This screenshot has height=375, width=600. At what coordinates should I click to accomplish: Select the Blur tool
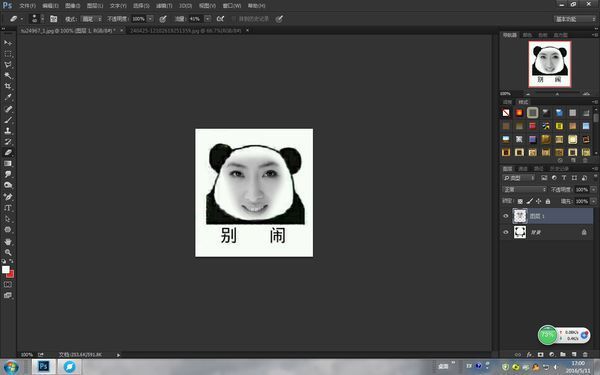[x=8, y=174]
